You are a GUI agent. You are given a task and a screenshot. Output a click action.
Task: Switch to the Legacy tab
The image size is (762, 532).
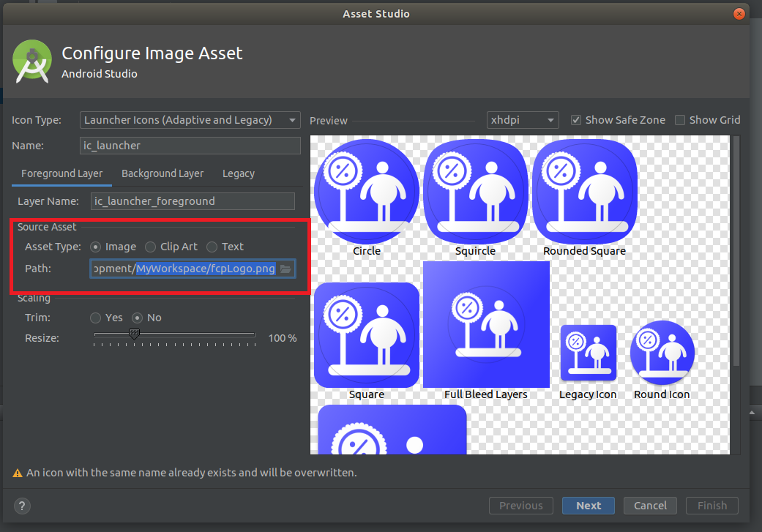click(238, 173)
